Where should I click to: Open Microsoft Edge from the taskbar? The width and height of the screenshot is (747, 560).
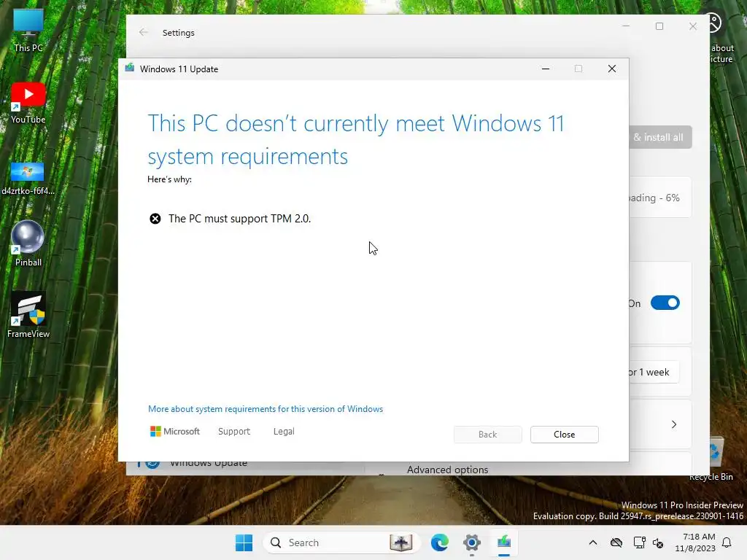(439, 542)
